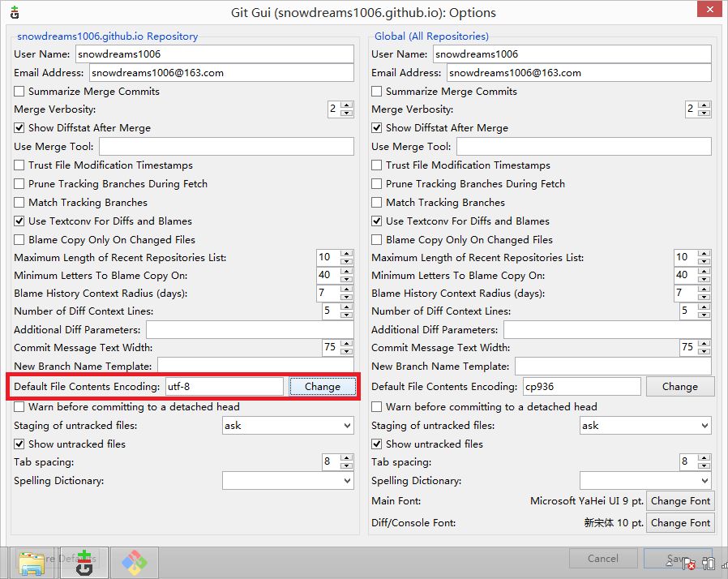Viewport: 728px width, 579px height.
Task: Open global Staging of untracked files dropdown
Action: (x=645, y=425)
